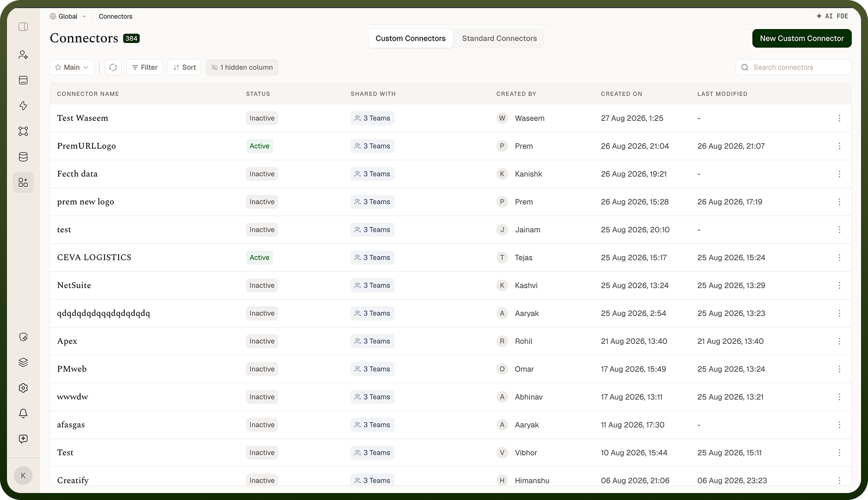Click the 384 connectors count badge
Viewport: 868px width, 500px height.
tap(131, 38)
